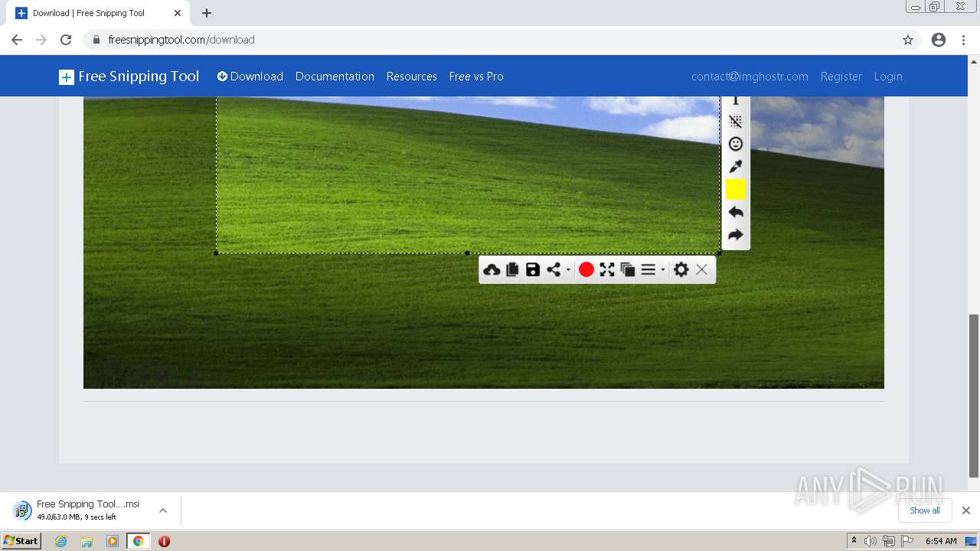Click Show all downloads button
This screenshot has width=980, height=551.
point(924,510)
